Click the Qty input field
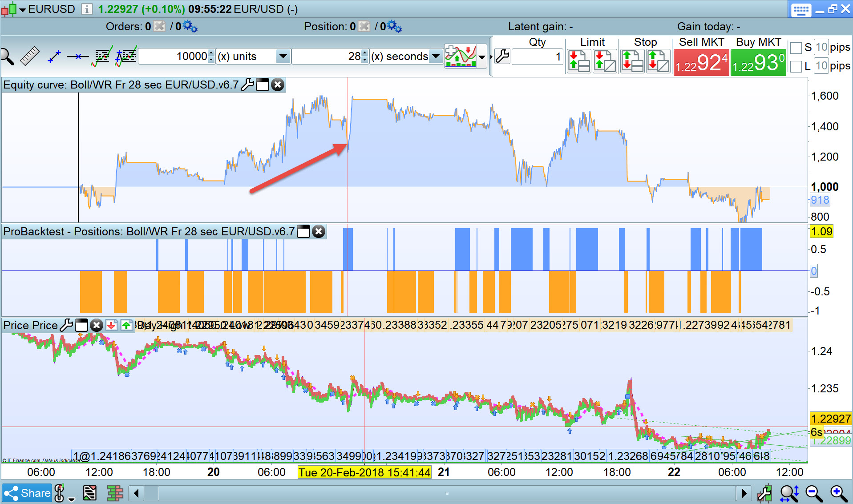Viewport: 853px width, 504px height. pyautogui.click(x=538, y=57)
